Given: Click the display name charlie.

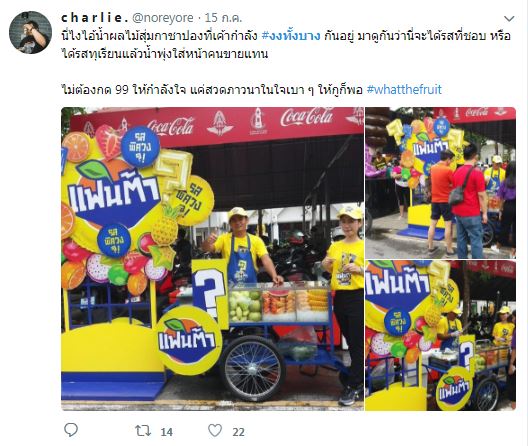Looking at the screenshot, I should click(95, 18).
